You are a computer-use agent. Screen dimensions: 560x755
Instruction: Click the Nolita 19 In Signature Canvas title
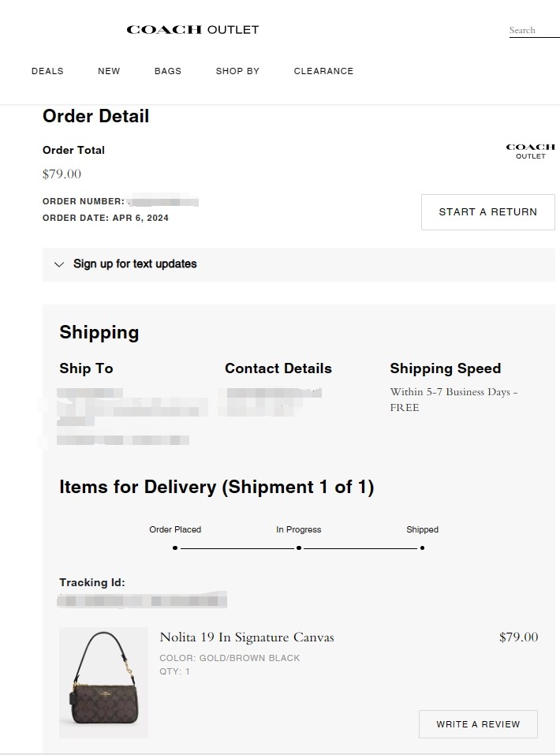click(247, 637)
